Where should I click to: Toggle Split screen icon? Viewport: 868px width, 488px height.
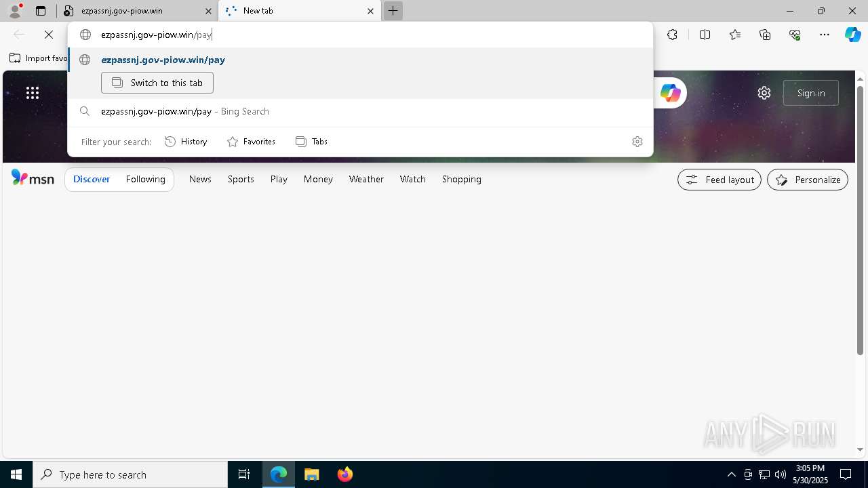[x=705, y=35]
